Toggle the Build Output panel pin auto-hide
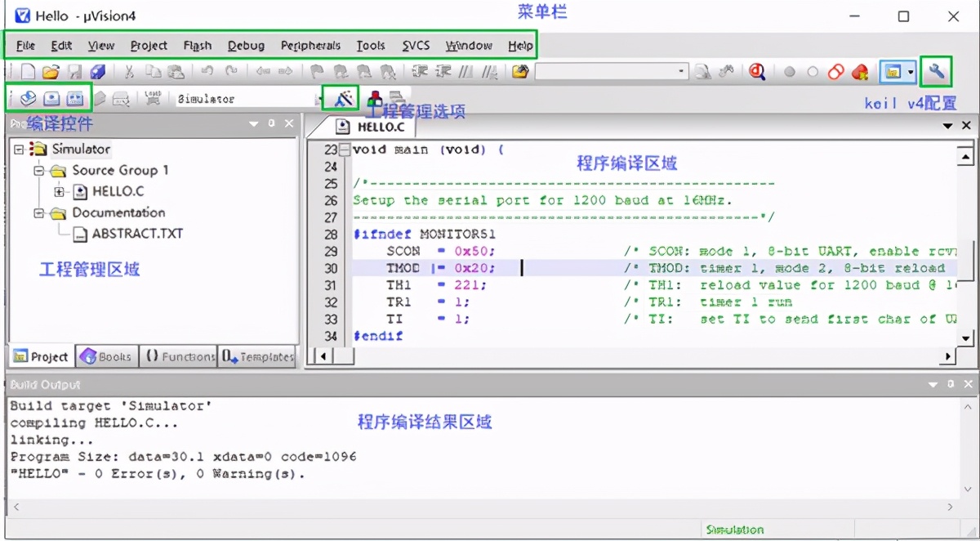Image resolution: width=980 pixels, height=541 pixels. coord(951,384)
